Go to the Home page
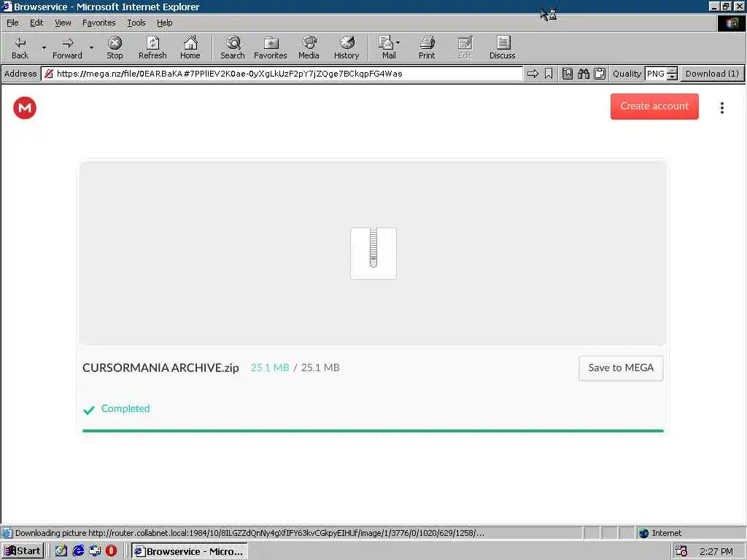The height and width of the screenshot is (560, 747). (190, 47)
